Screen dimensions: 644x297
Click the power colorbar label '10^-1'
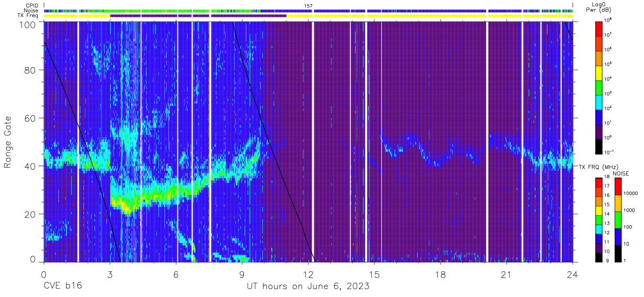pos(609,152)
